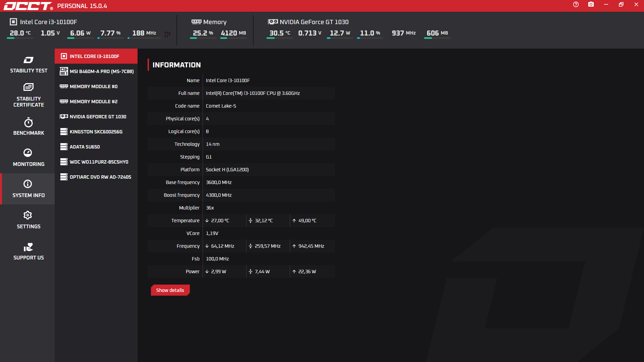
Task: Click the Show details button
Action: pos(170,290)
